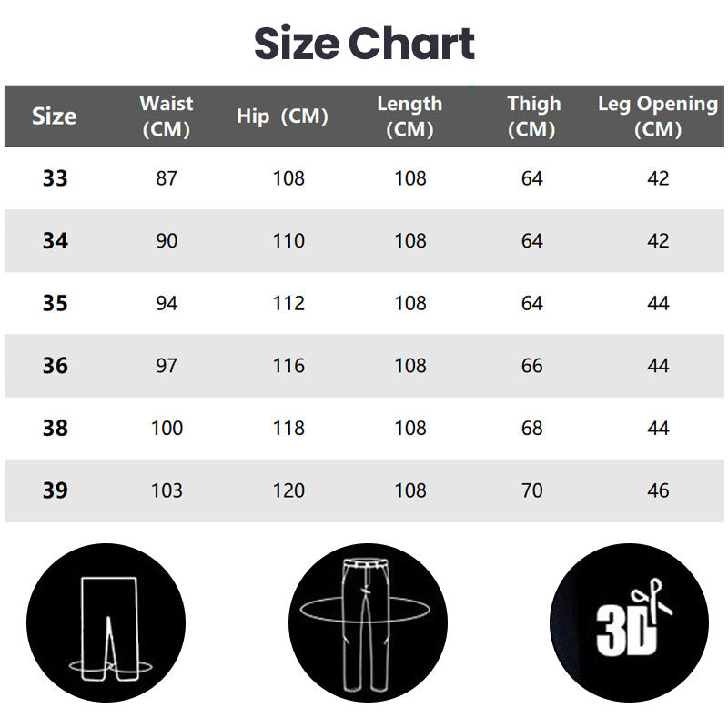Click the Size Chart title
The height and width of the screenshot is (728, 728).
click(364, 44)
